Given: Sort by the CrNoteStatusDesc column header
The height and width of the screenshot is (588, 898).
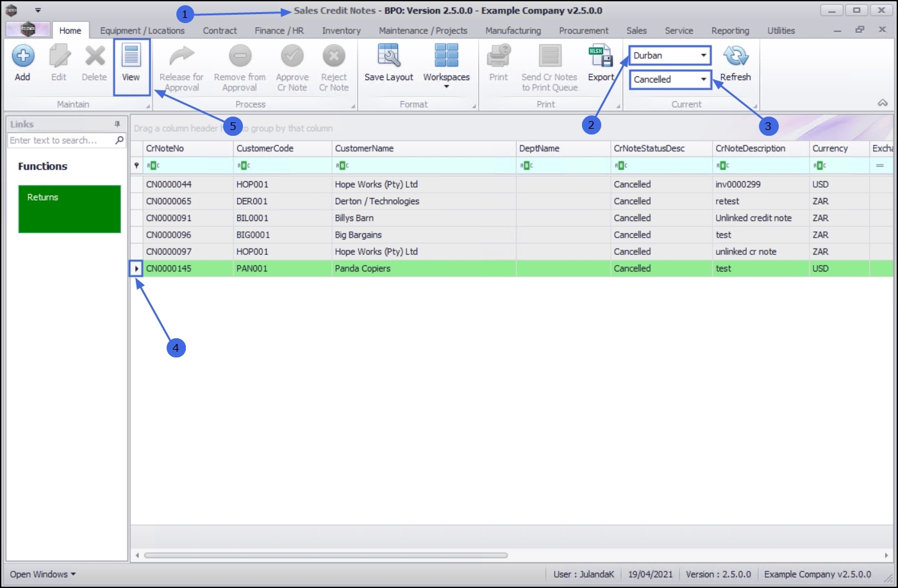Looking at the screenshot, I should pos(661,149).
